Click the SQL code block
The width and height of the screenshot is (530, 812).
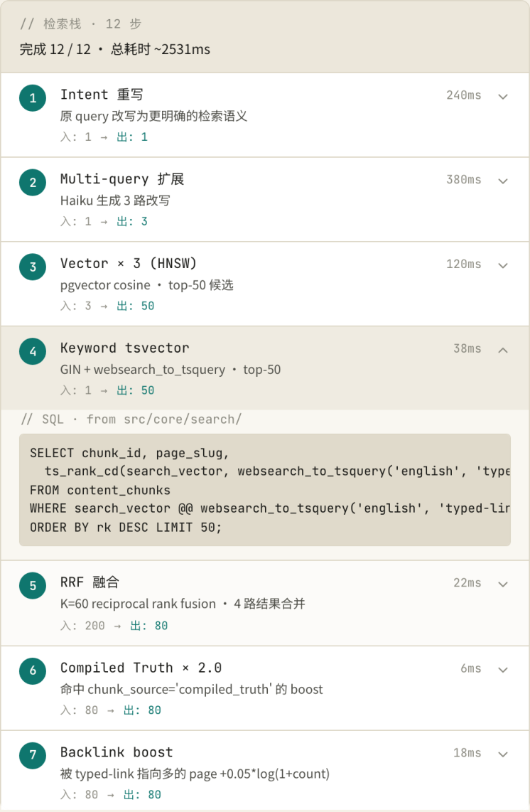[x=265, y=490]
